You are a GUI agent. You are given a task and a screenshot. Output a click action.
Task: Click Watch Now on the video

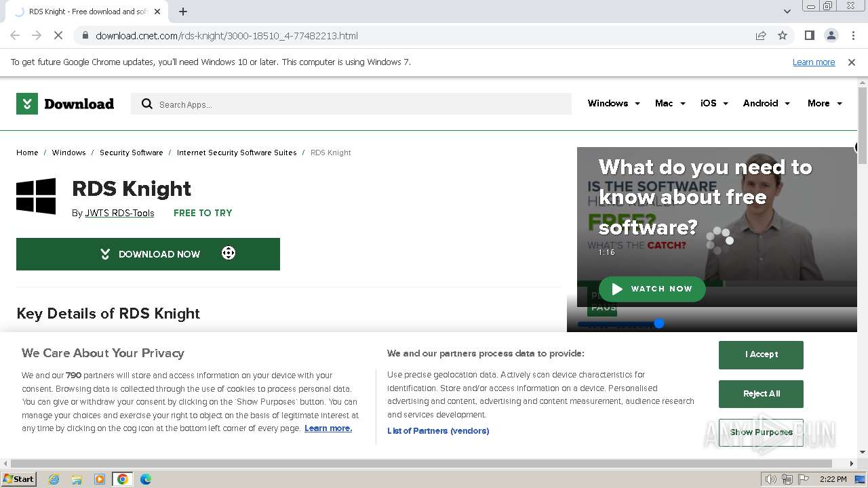click(x=652, y=289)
